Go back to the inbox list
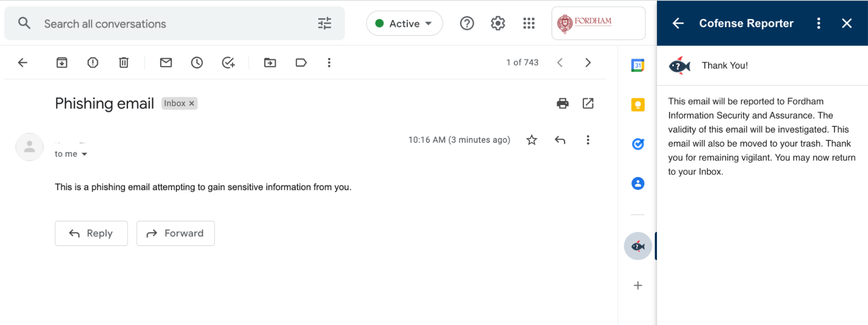868x325 pixels. [23, 63]
